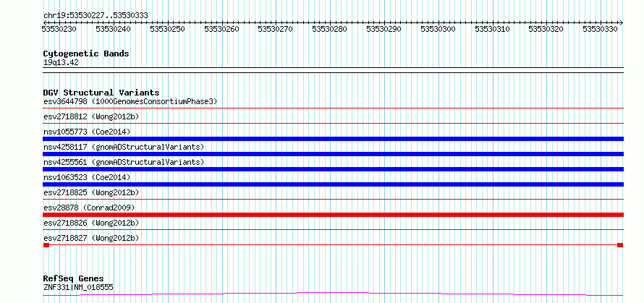Screen dimensions: 644x303
Task: Click ruler tick label 53530240
Action: click(x=114, y=29)
